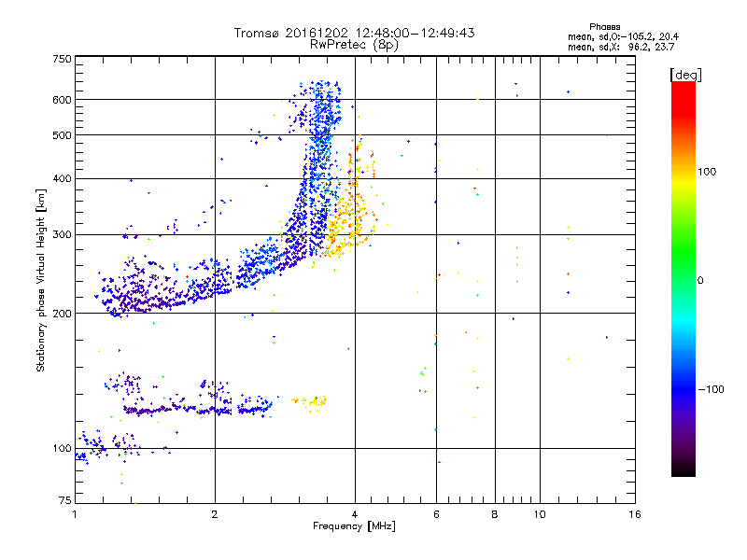The image size is (747, 560).
Task: Click the plot title 'Tromsø 20161202 12:48:00-12:49:43'
Action: coord(354,33)
